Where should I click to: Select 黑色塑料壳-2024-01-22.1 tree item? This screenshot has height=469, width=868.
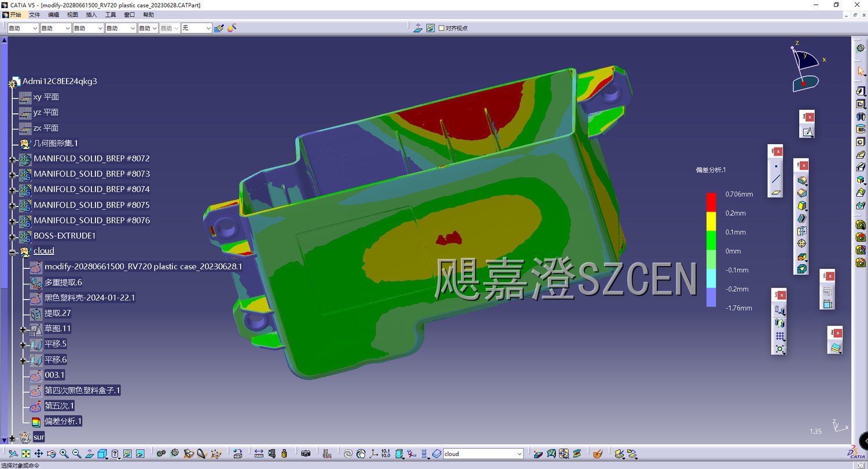point(90,298)
